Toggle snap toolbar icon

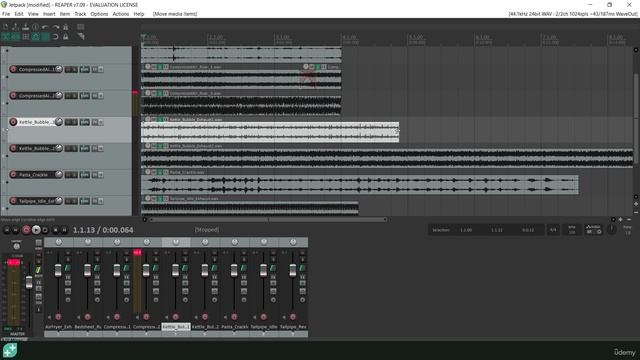(56, 37)
